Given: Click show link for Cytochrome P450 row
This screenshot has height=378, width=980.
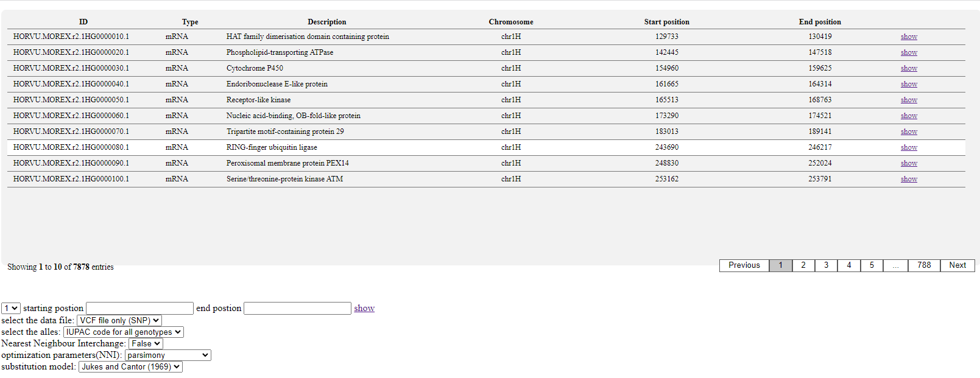Looking at the screenshot, I should (909, 68).
